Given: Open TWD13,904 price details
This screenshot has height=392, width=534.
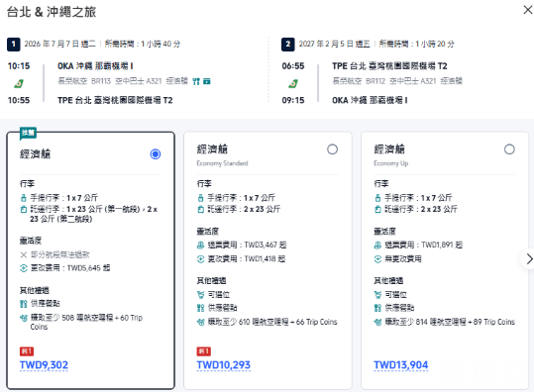Looking at the screenshot, I should point(401,365).
